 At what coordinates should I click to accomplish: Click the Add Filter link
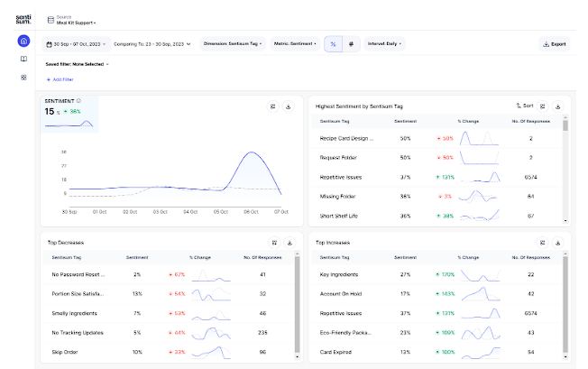point(60,79)
